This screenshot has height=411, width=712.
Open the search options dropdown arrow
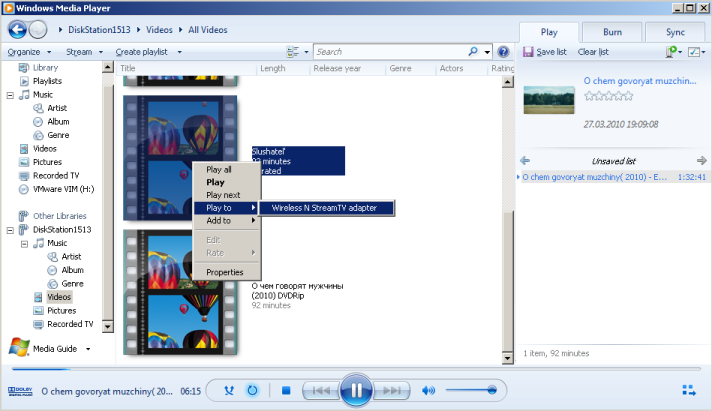click(x=487, y=52)
